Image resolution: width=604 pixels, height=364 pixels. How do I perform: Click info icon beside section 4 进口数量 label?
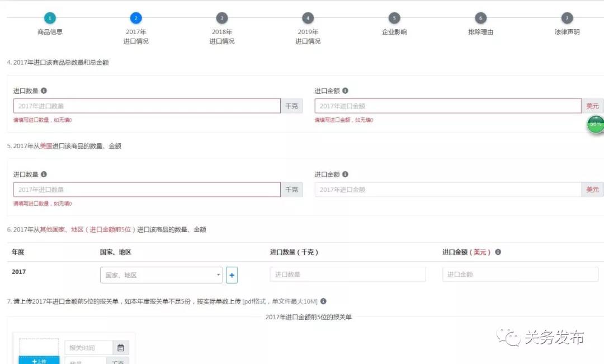[x=44, y=91]
